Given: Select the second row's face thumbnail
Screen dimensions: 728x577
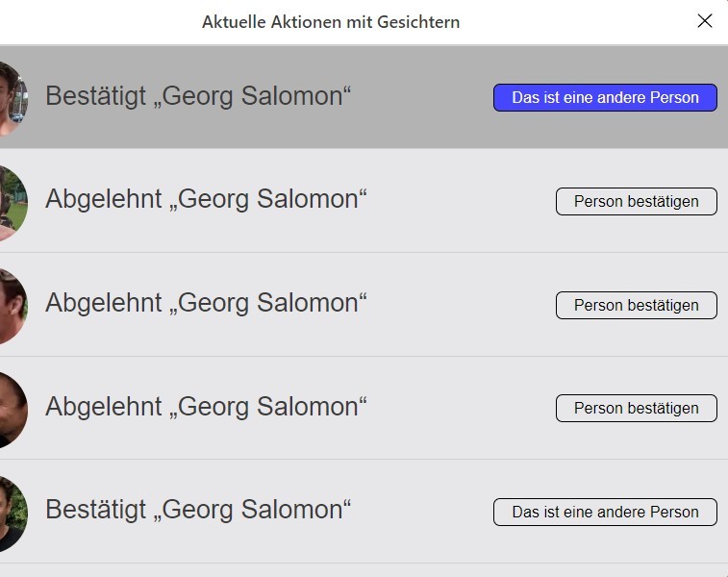Looking at the screenshot, I should click(x=13, y=202).
